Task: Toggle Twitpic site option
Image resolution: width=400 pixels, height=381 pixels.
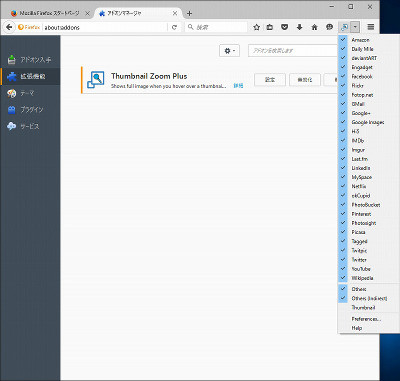Action: [x=368, y=250]
